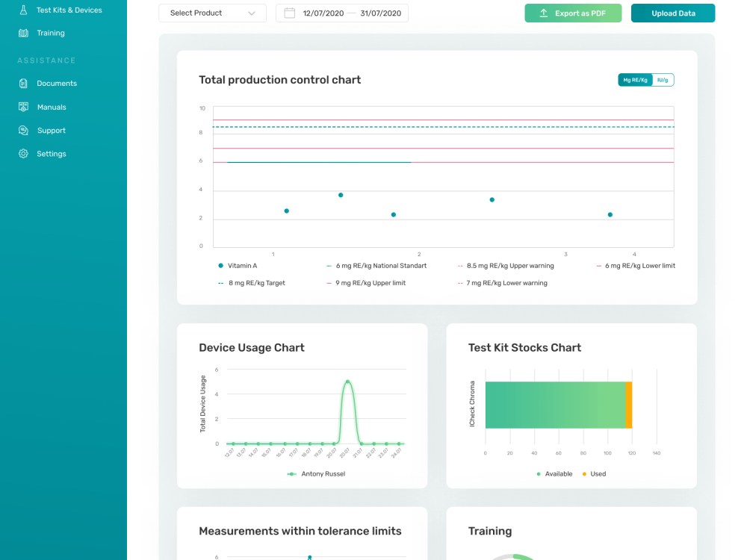
Task: Click the ASSISTANCE section label
Action: pos(46,60)
